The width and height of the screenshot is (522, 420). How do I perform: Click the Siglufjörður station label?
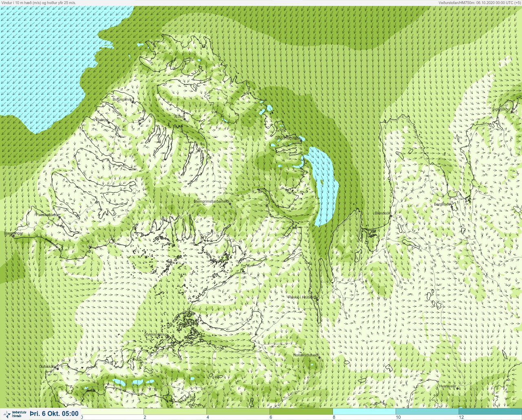pos(501,109)
